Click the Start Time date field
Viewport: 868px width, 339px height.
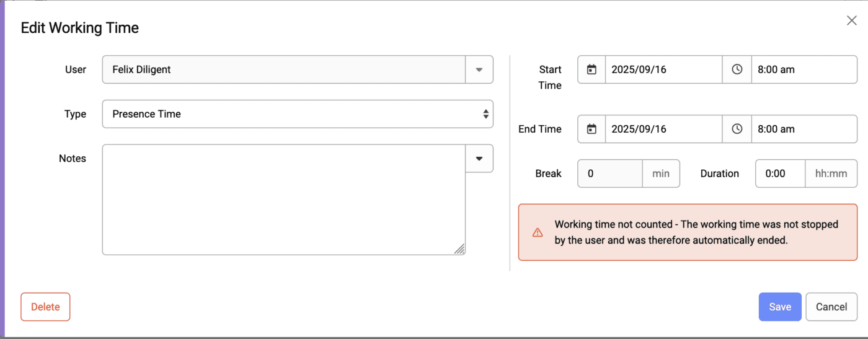tap(663, 69)
